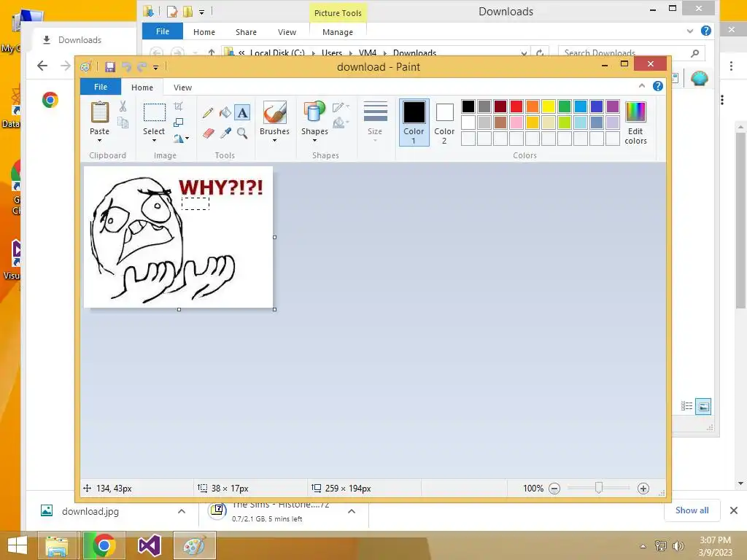Viewport: 747px width, 560px height.
Task: Open File Explorer from taskbar
Action: coord(57,545)
